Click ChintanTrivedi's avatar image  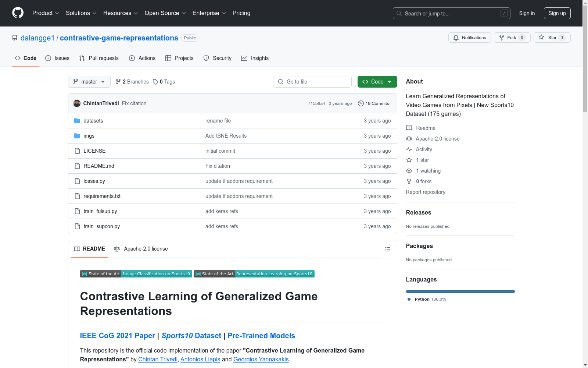pyautogui.click(x=77, y=103)
